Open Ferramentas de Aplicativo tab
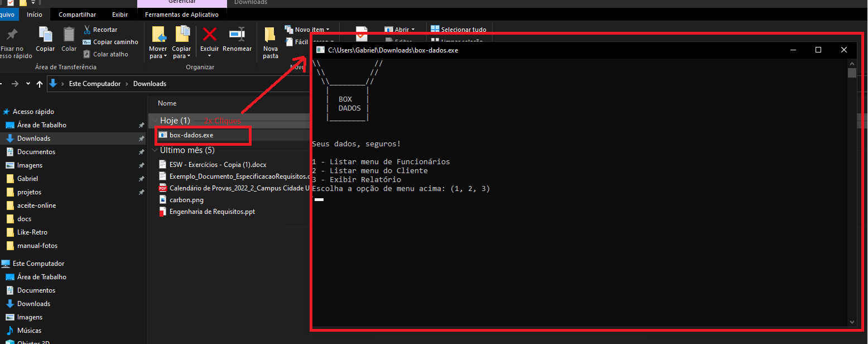The height and width of the screenshot is (344, 868). click(x=182, y=15)
